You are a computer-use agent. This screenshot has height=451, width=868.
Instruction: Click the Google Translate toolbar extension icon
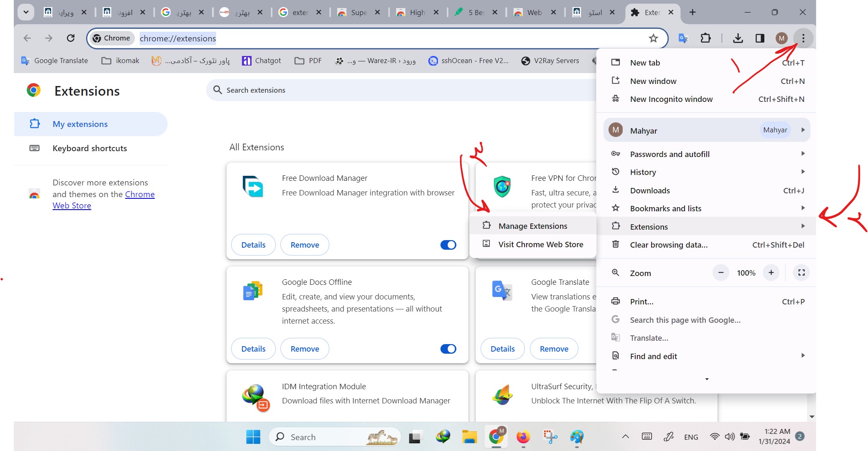point(683,38)
